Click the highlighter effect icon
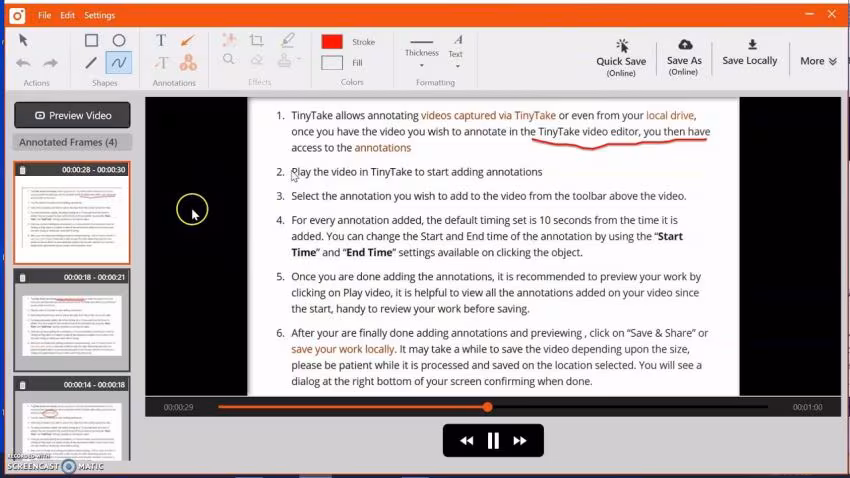The image size is (850, 478). click(288, 40)
